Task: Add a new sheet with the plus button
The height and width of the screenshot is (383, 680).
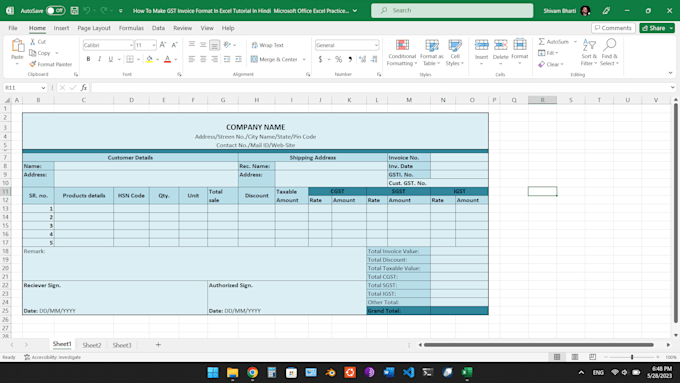Action: (x=158, y=345)
